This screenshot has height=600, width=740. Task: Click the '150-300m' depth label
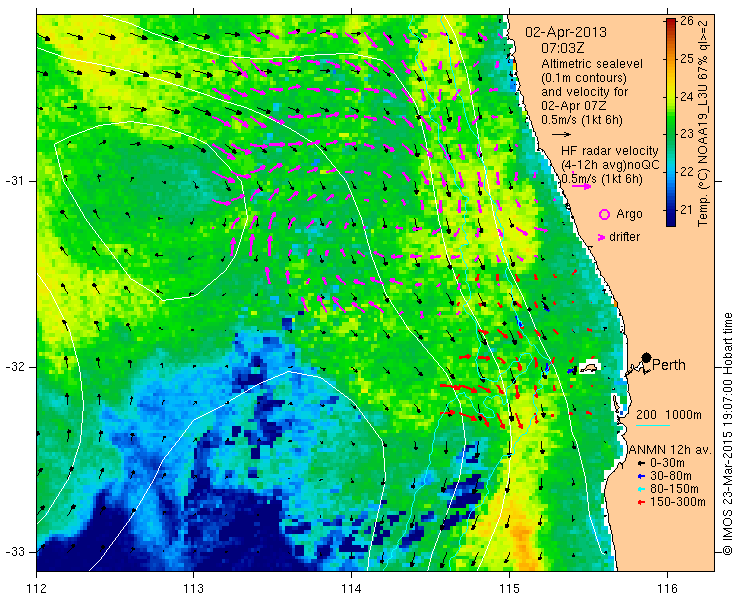pos(678,502)
